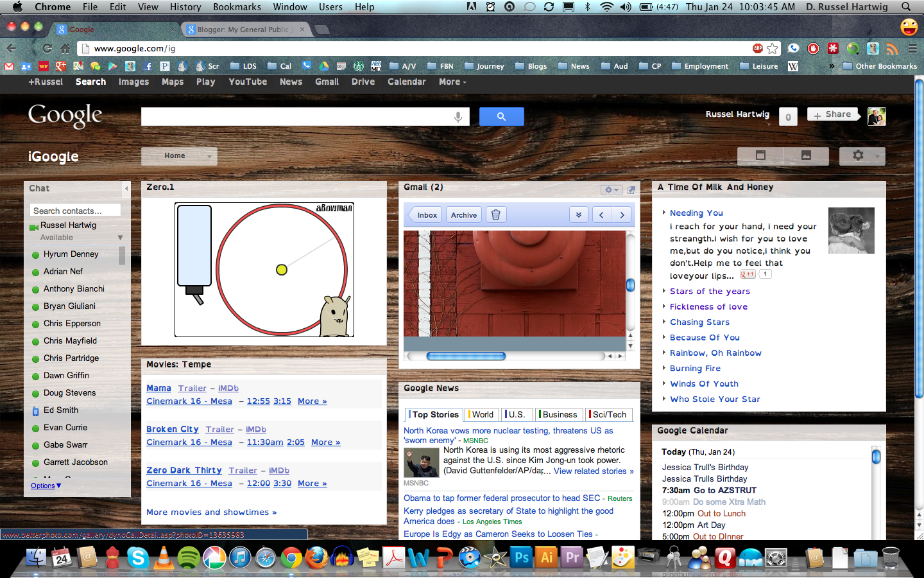Open the Home tab dropdown
The width and height of the screenshot is (924, 578).
(179, 156)
